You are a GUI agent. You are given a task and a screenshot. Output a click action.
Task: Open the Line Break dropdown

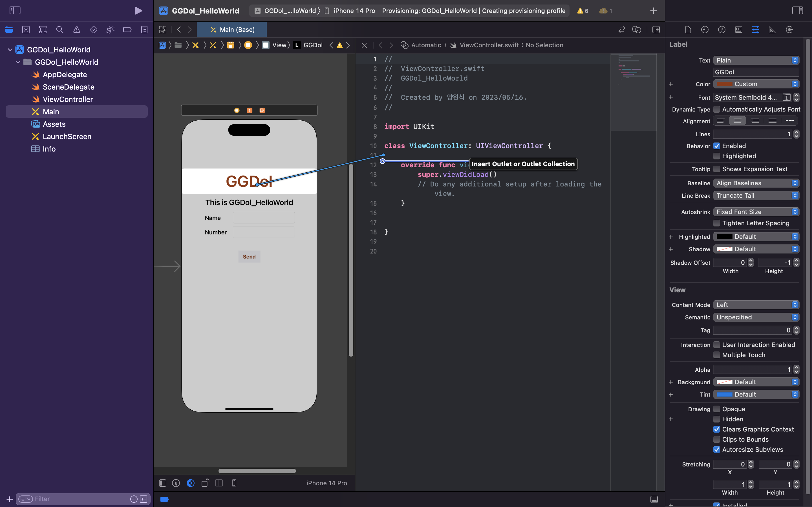click(x=756, y=195)
